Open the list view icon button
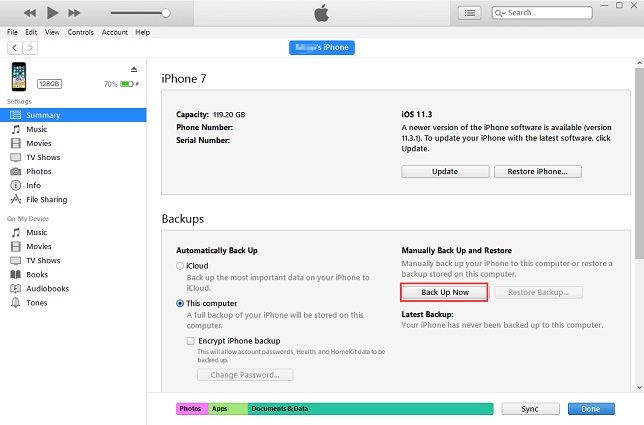 (469, 13)
